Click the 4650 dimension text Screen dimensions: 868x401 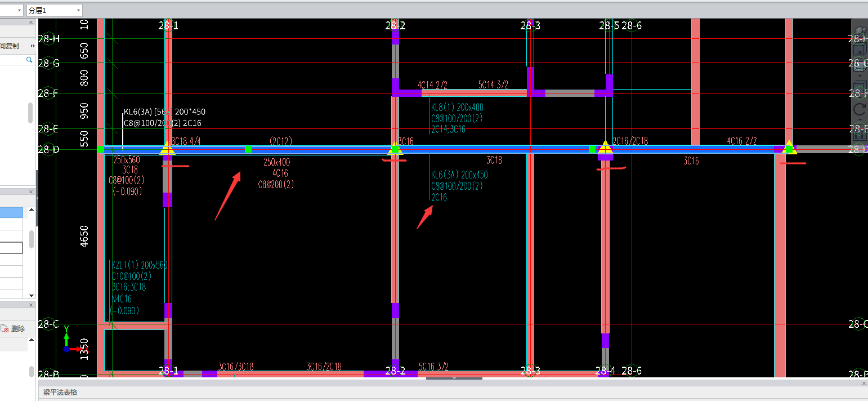pyautogui.click(x=84, y=236)
